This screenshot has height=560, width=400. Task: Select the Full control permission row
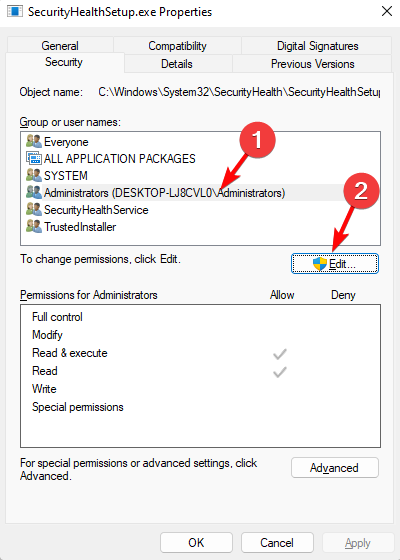(200, 317)
